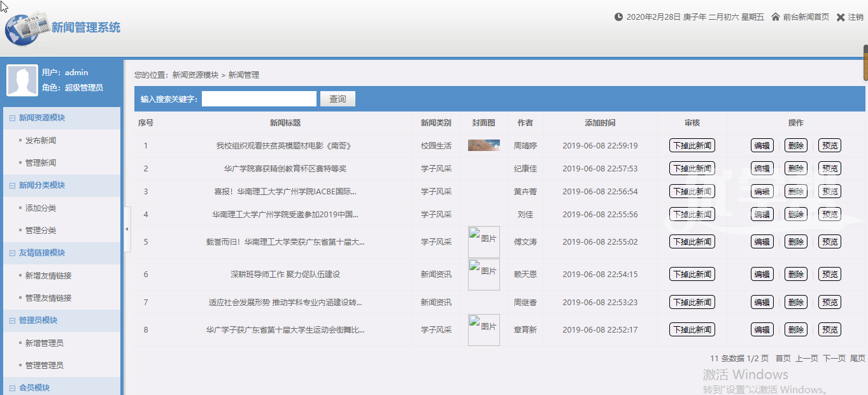The width and height of the screenshot is (868, 395).
Task: Focus the search keyword input field
Action: (259, 99)
